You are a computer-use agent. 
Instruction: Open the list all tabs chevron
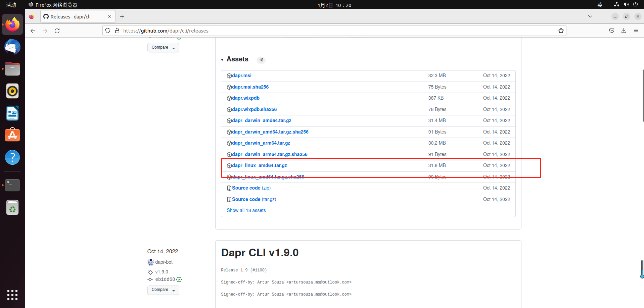590,16
